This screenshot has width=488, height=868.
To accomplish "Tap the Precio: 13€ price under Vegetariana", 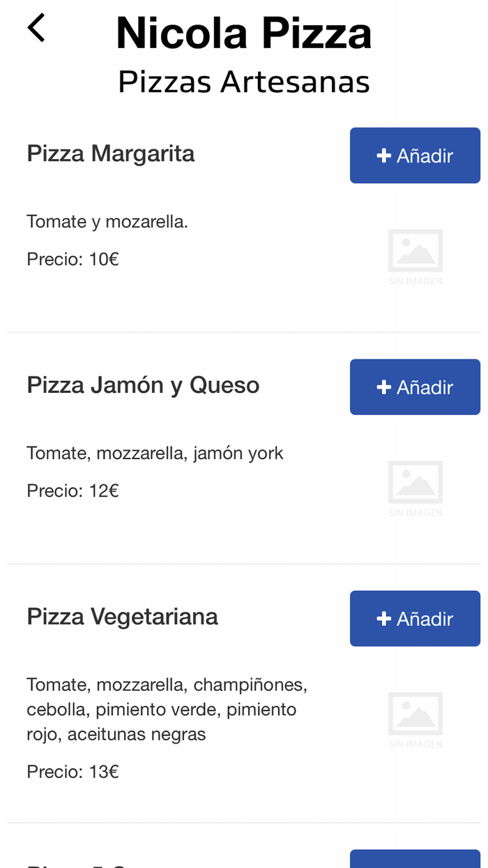I will pyautogui.click(x=73, y=772).
